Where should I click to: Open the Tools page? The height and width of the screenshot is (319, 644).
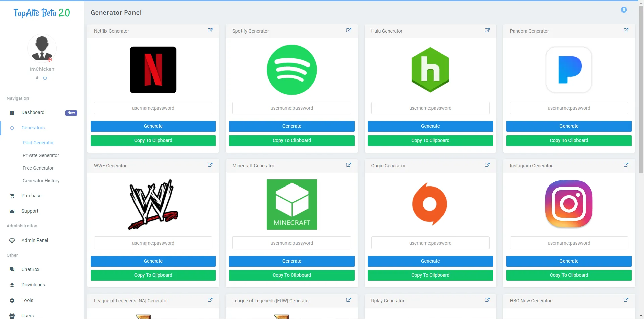27,300
